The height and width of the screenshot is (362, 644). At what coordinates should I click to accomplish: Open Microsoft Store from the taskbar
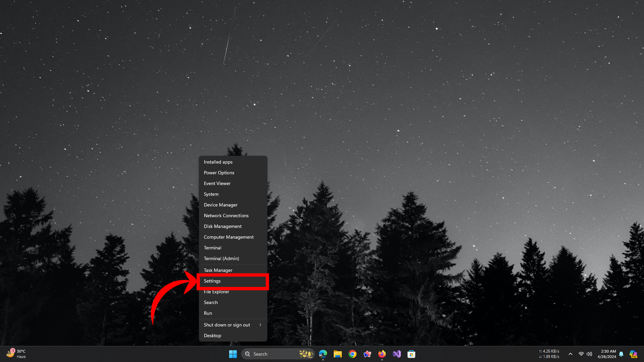pos(411,354)
